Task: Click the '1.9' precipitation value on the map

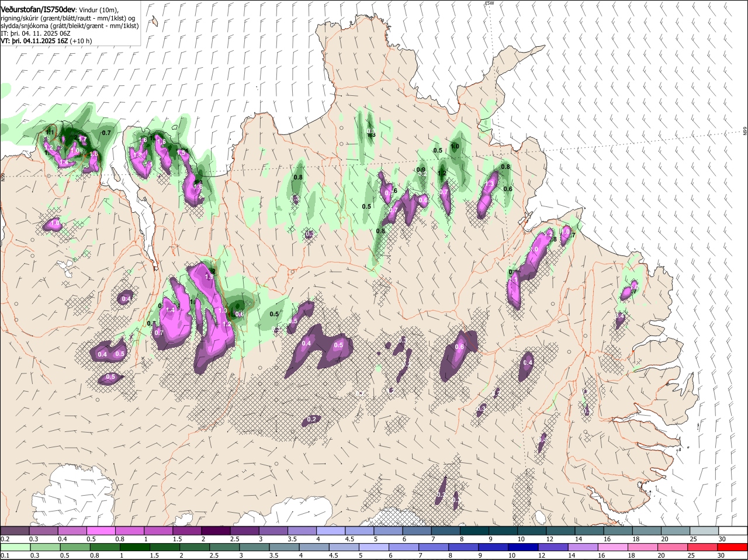Action: click(x=210, y=276)
